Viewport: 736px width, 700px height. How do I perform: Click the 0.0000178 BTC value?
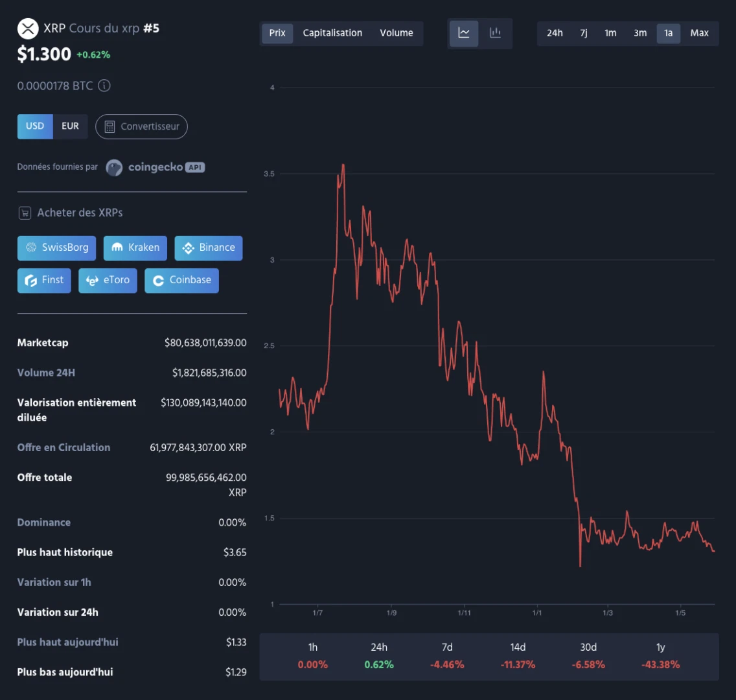(55, 86)
